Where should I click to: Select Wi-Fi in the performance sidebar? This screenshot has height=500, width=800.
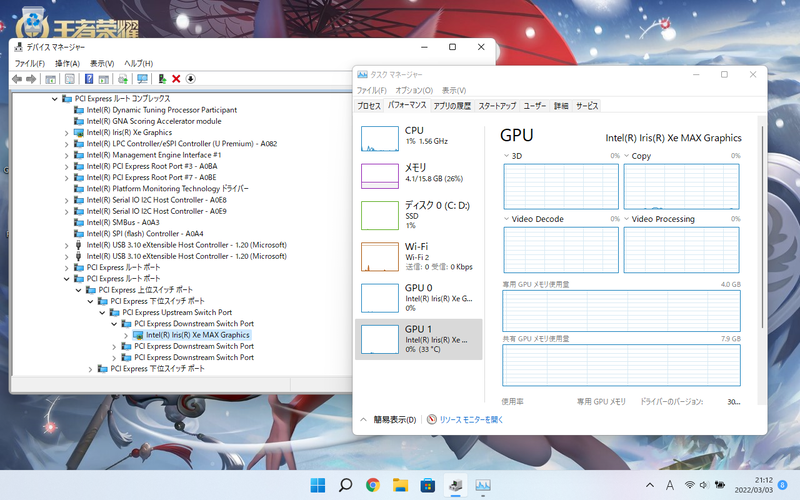418,257
